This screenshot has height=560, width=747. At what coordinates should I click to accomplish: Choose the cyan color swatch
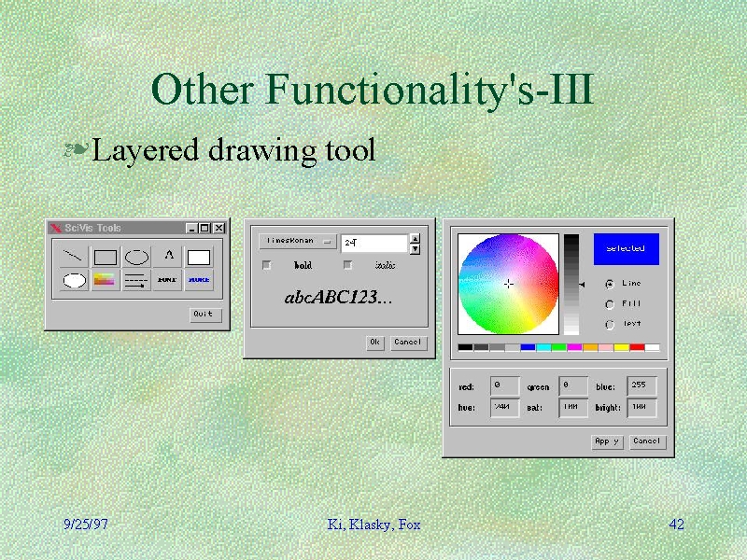543,347
